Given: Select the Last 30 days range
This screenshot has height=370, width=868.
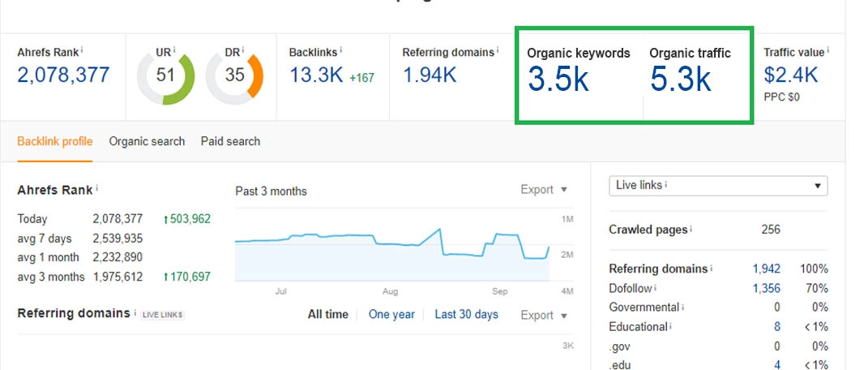Looking at the screenshot, I should pyautogui.click(x=466, y=315).
